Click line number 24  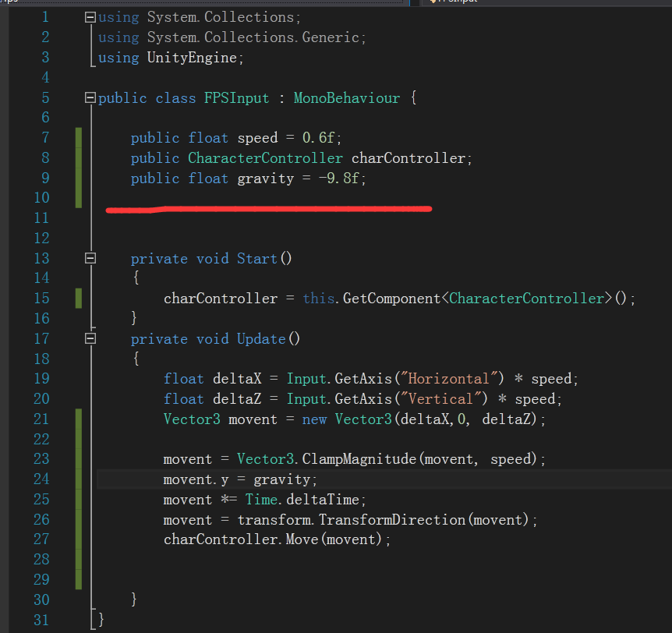pyautogui.click(x=41, y=479)
